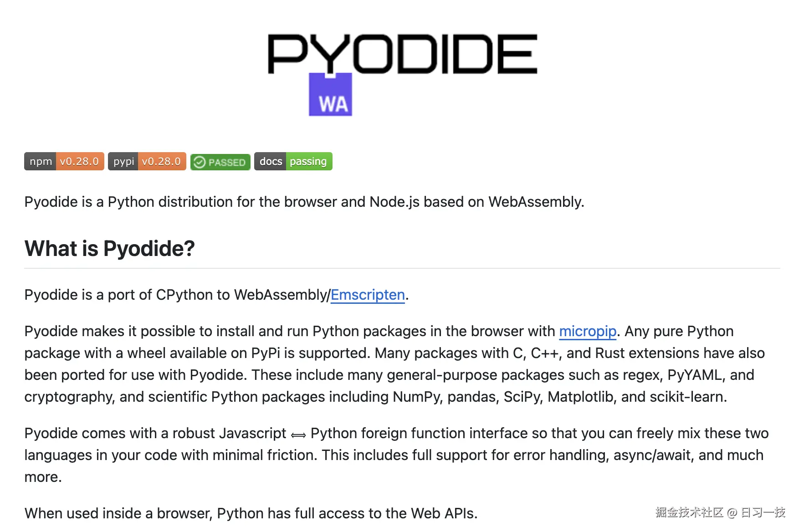
Task: Open the npm v0.28.0 badge
Action: (64, 161)
